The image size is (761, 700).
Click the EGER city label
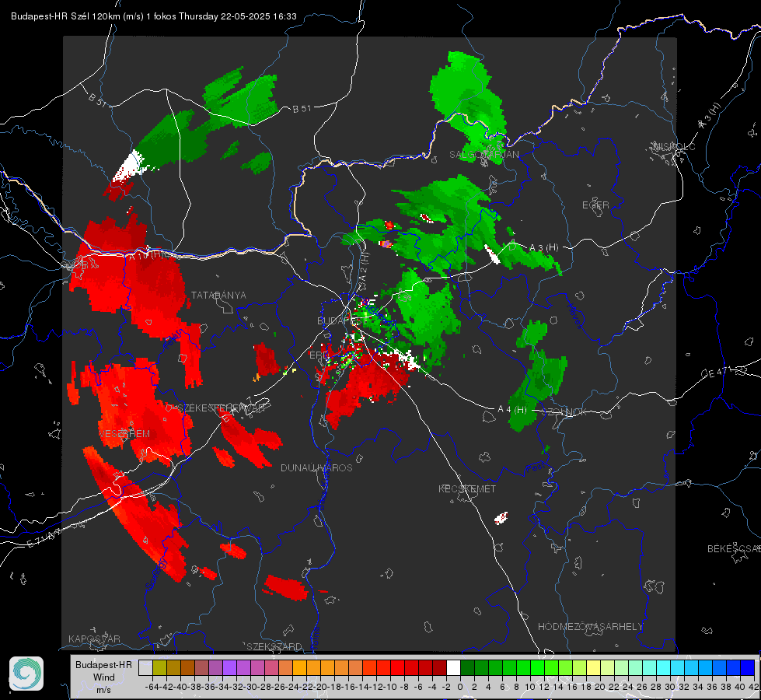(x=595, y=205)
